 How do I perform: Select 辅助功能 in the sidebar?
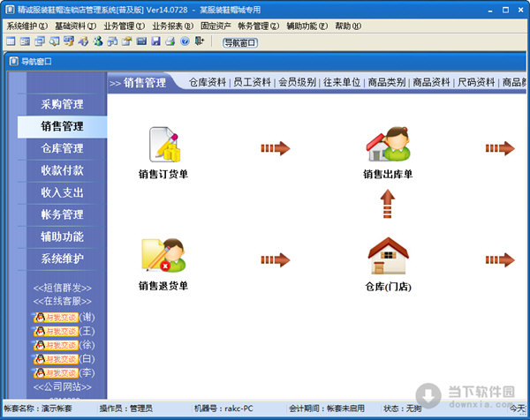point(62,237)
